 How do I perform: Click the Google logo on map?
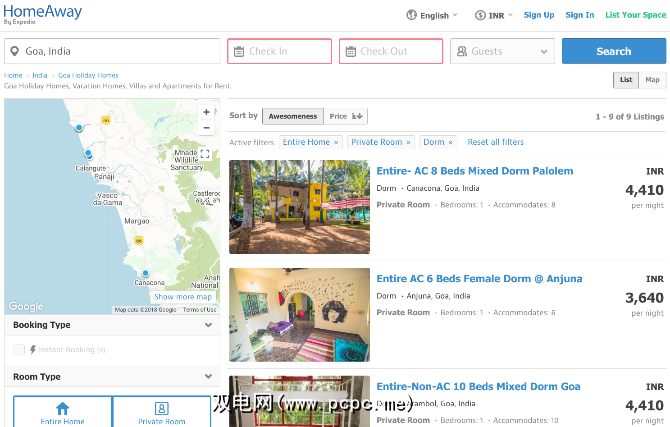click(26, 306)
